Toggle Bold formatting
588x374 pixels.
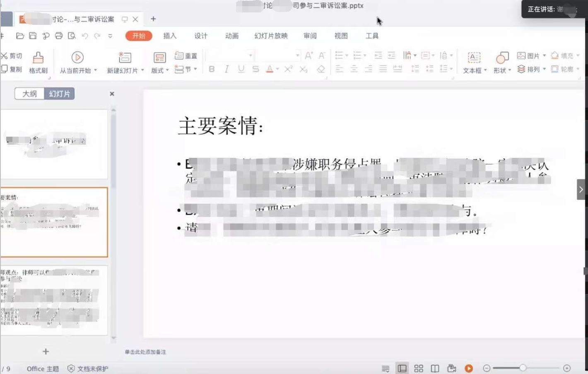click(212, 69)
